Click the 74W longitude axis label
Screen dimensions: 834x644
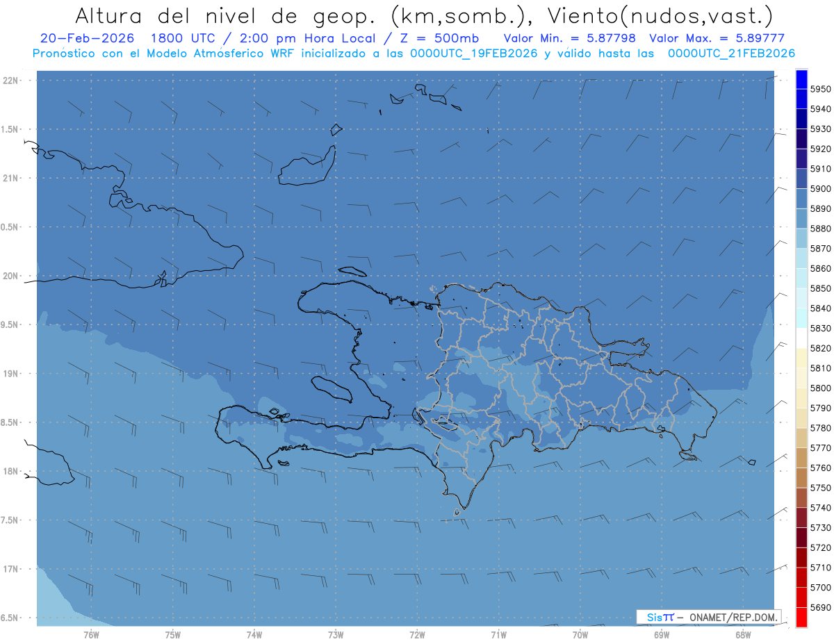coord(254,634)
